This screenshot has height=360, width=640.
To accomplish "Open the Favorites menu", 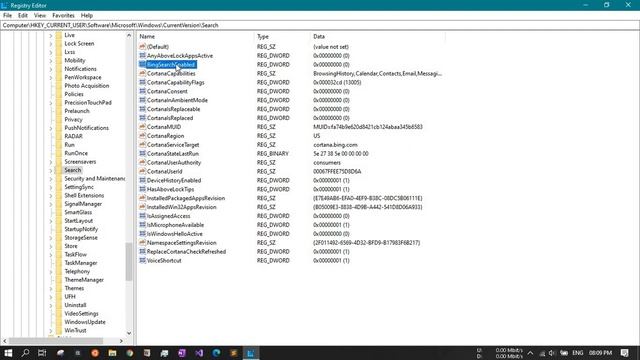I will [x=63, y=16].
